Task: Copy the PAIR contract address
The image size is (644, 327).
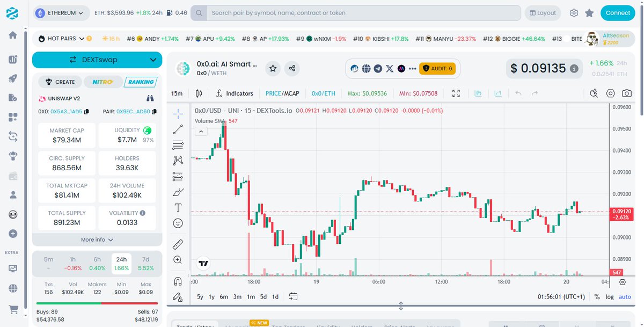Action: 154,112
